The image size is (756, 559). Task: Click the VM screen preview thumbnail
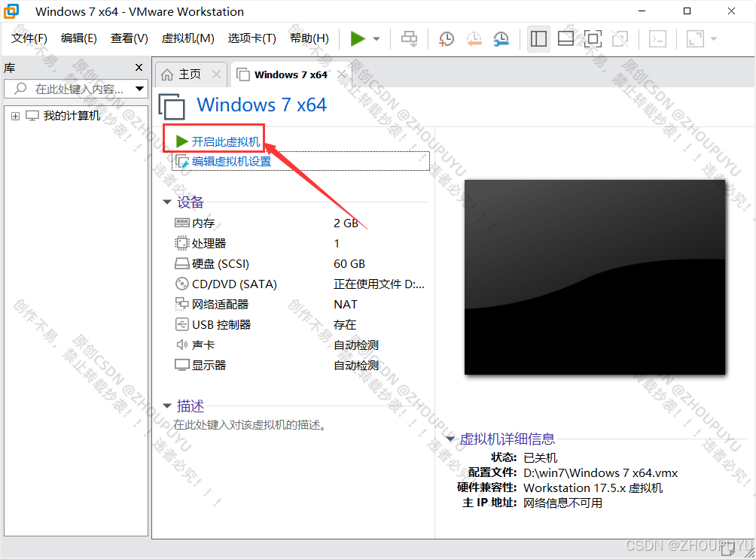pyautogui.click(x=594, y=277)
